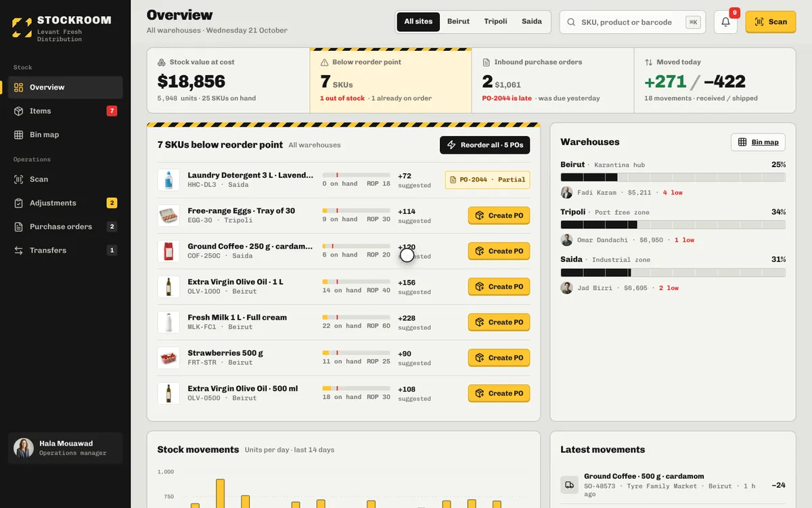Create PO for Fresh Milk 1 L
The image size is (812, 508).
point(499,322)
